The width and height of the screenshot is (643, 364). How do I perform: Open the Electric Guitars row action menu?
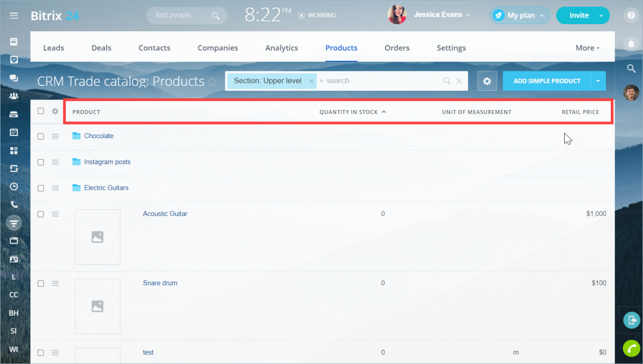pos(55,188)
